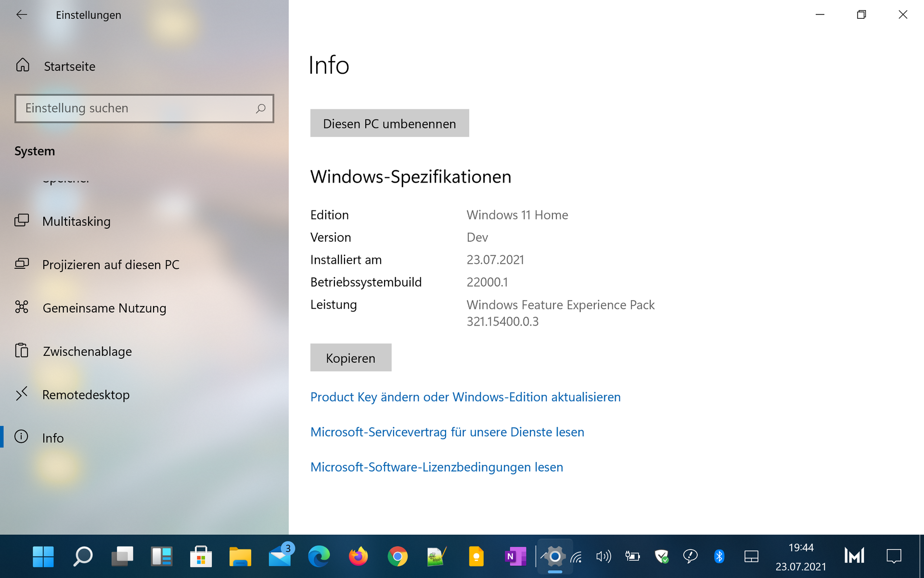
Task: Click Kopieren button
Action: tap(351, 358)
